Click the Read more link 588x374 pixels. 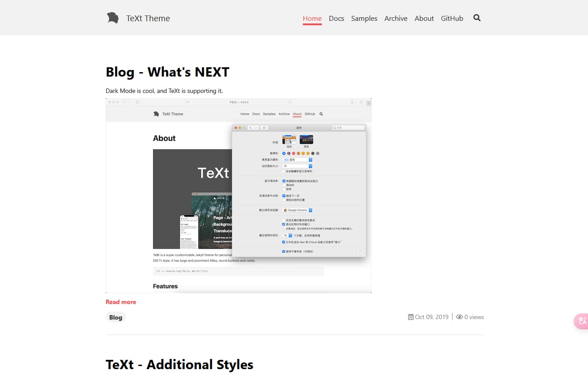coord(120,302)
